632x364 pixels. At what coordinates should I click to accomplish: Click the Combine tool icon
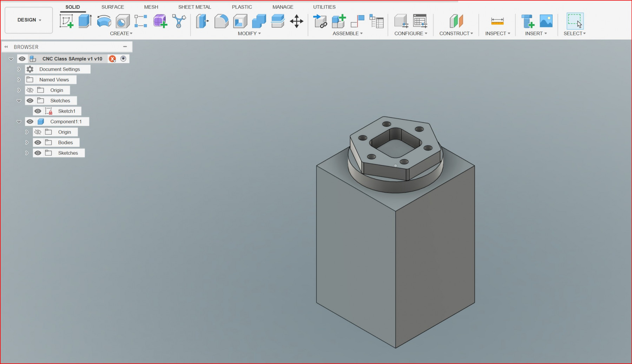pos(259,21)
